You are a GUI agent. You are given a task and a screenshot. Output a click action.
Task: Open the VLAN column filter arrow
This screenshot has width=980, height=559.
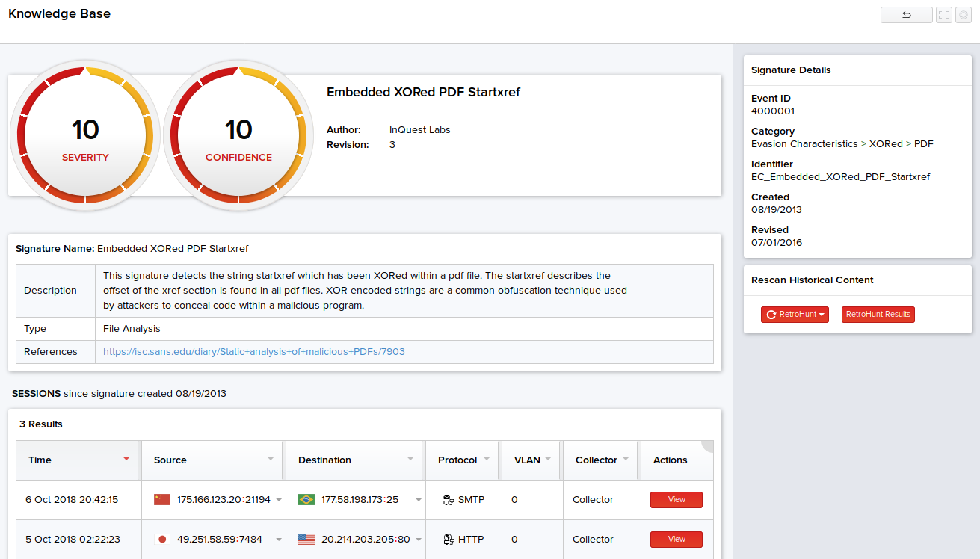[x=548, y=460]
